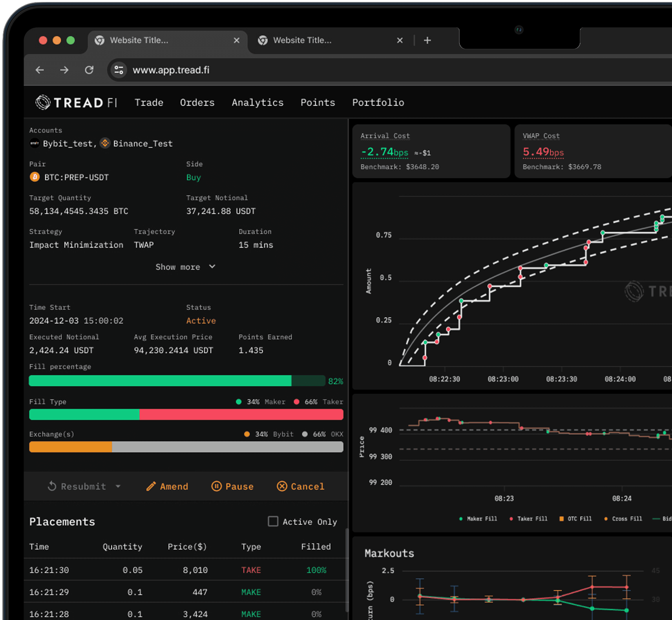The image size is (672, 620).
Task: Click the Points Earned value 1.435
Action: (x=251, y=350)
